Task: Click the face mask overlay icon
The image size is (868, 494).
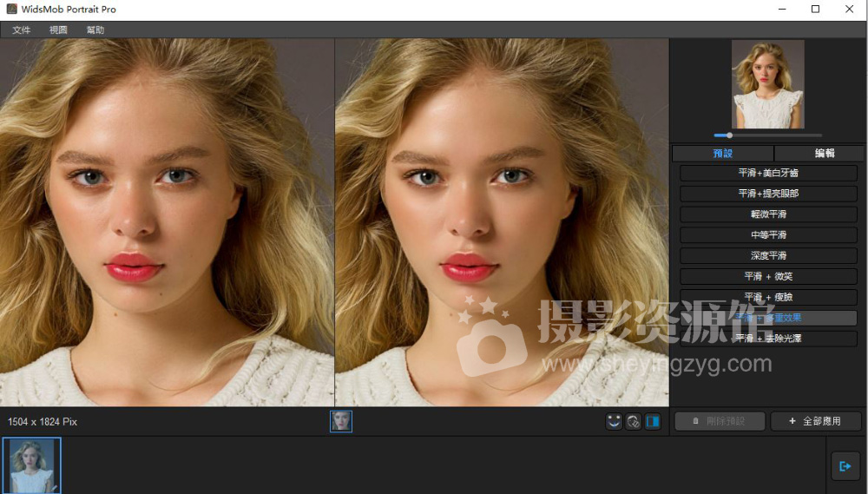Action: 634,421
